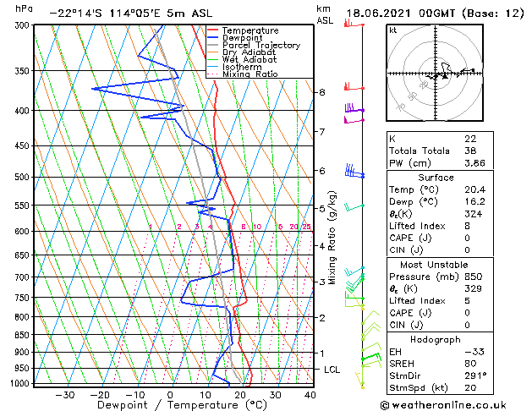
Task: Click the red wind barb at 300 hPa
Action: click(x=354, y=24)
